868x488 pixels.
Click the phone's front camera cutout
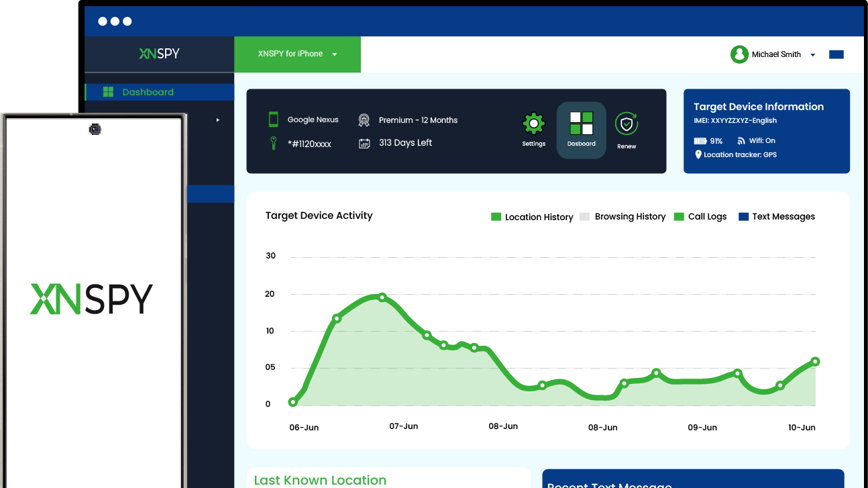95,130
